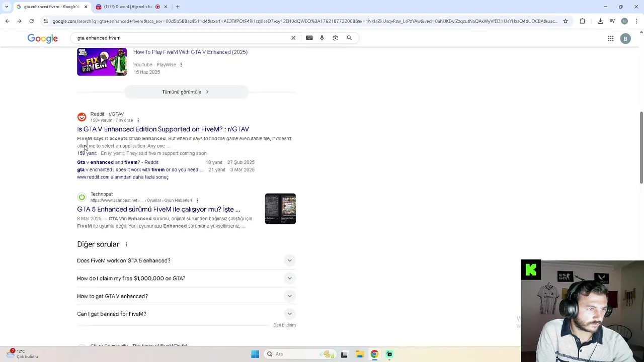
Task: Open more options for the YouTube PlayWise result
Action: click(181, 65)
